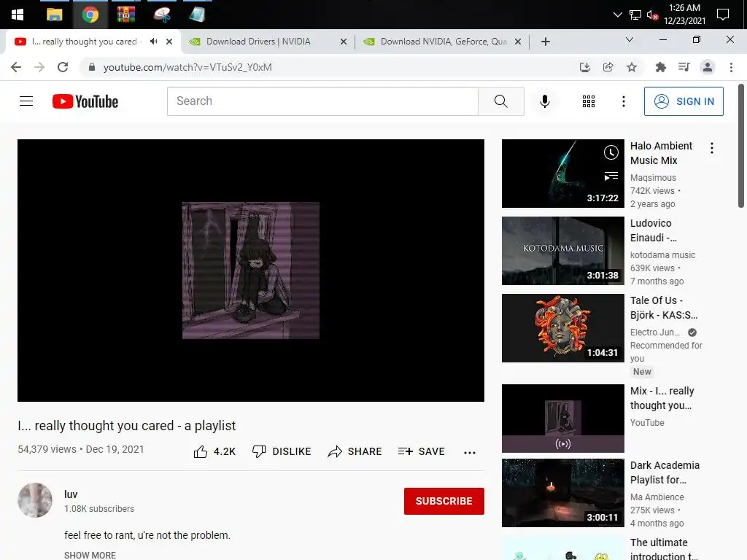View site info via the padlock icon

coord(91,67)
